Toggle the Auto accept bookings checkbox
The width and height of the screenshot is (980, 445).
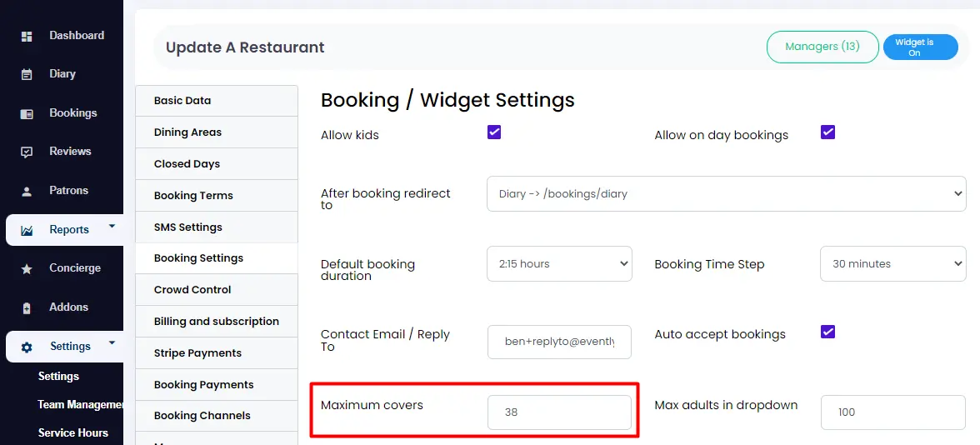[827, 332]
